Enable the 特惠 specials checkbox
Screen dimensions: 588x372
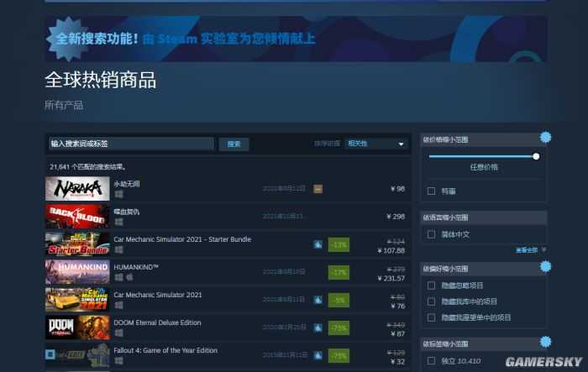[431, 191]
